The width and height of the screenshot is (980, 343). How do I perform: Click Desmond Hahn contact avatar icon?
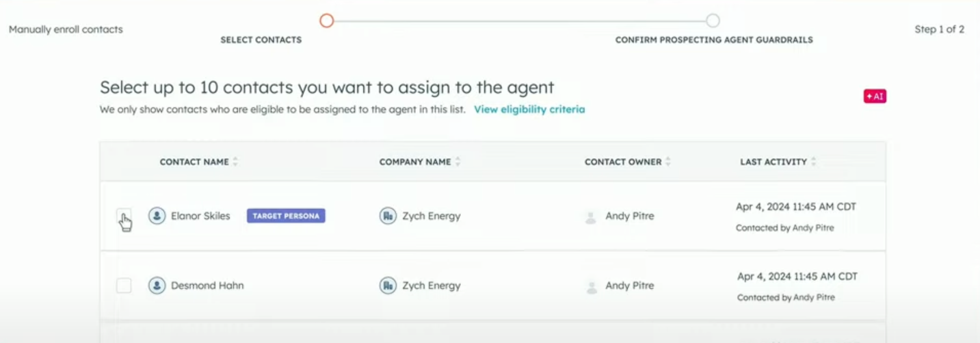(157, 285)
